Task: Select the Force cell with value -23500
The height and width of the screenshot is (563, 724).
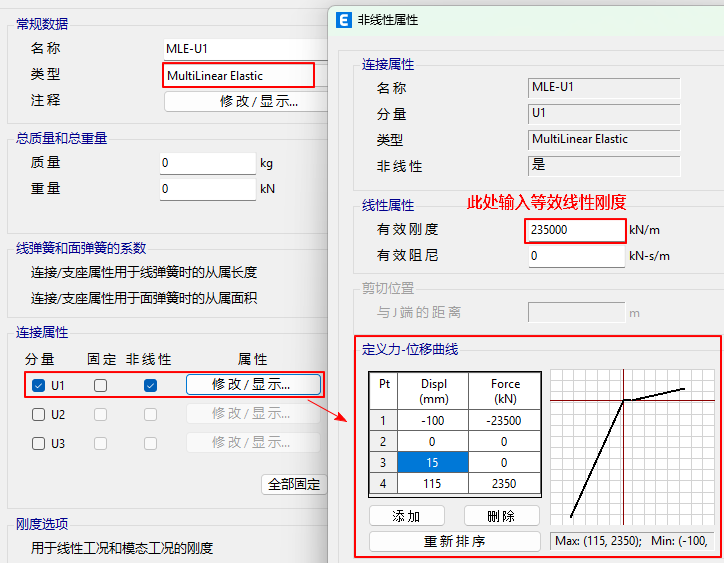Action: [x=504, y=420]
